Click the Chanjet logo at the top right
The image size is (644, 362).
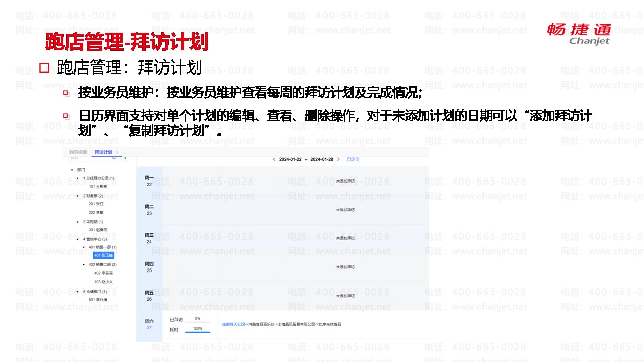[579, 34]
